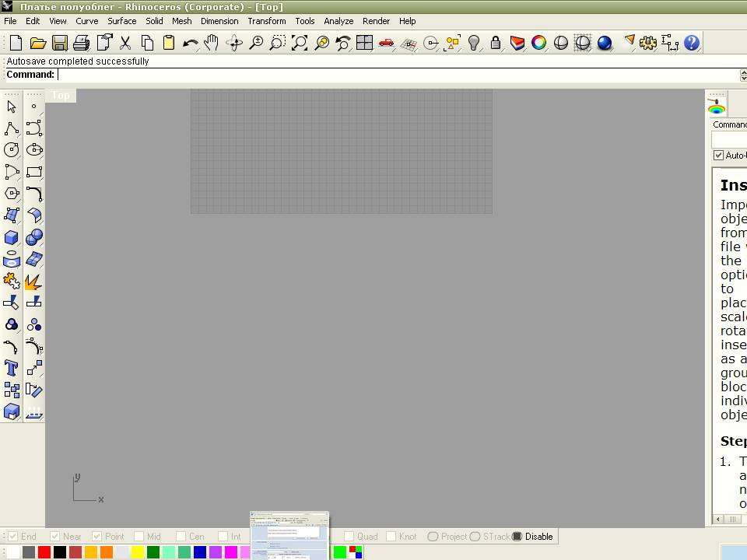Undo the last action with arrow icon
747x560 pixels.
tap(190, 44)
